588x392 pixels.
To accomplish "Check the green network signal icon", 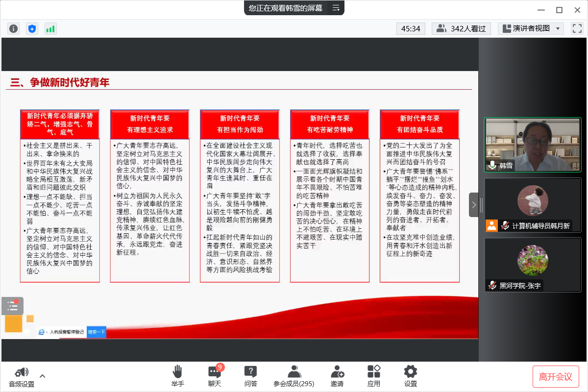I will click(50, 29).
